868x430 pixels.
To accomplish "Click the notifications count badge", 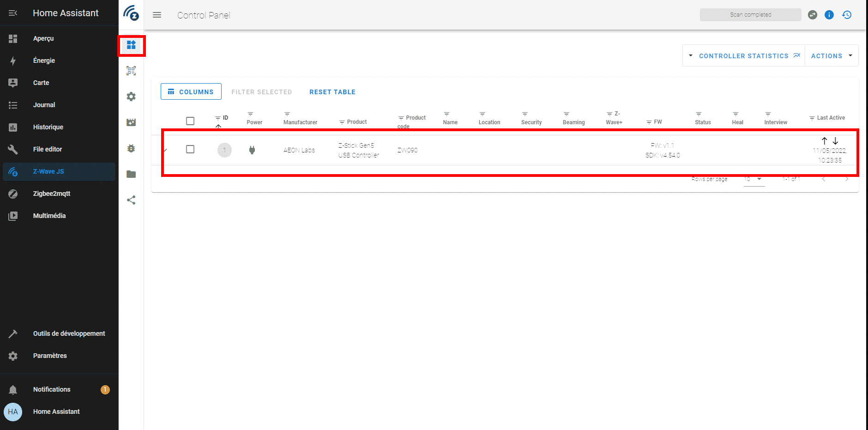I will (105, 389).
